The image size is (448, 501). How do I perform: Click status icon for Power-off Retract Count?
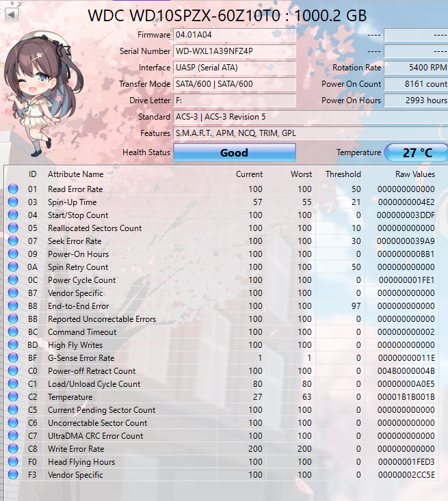point(13,370)
